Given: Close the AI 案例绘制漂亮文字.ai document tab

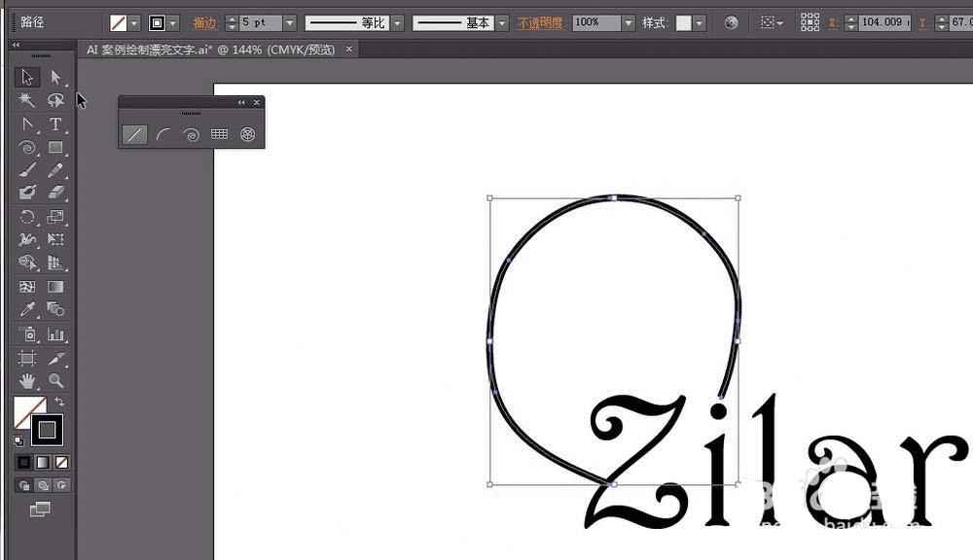Looking at the screenshot, I should coord(349,49).
